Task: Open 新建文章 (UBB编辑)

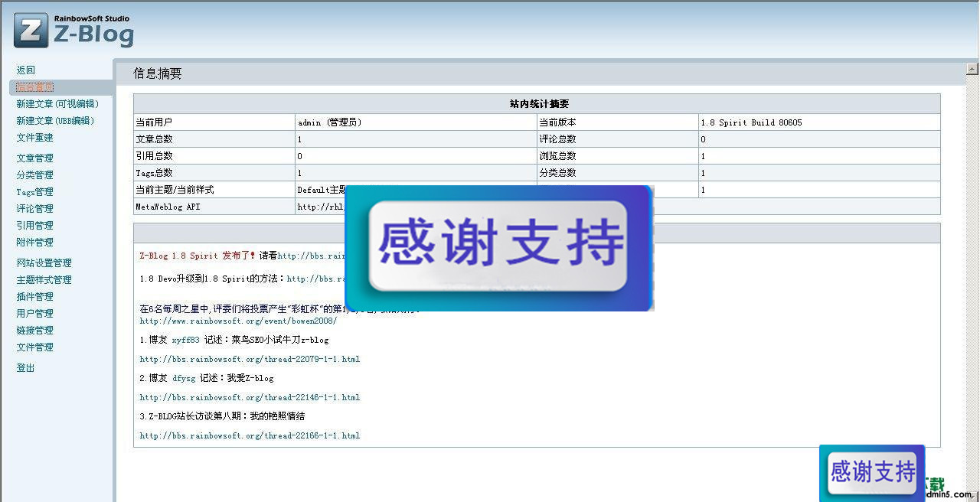Action: tap(56, 121)
